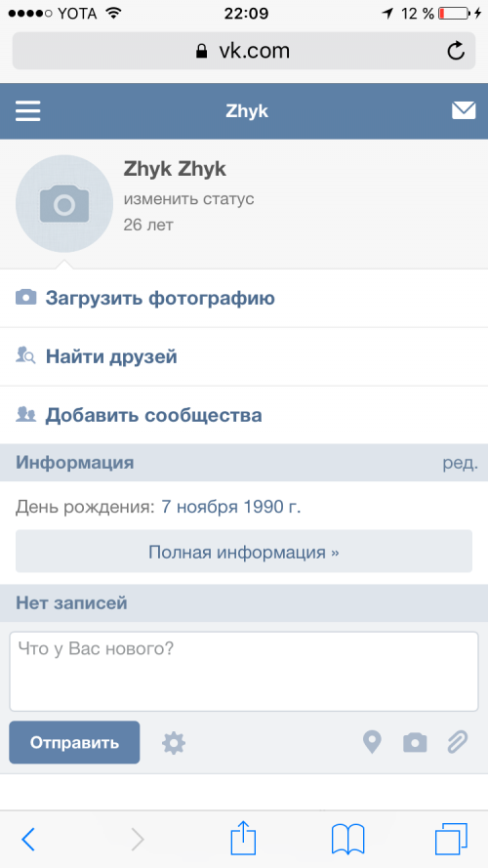
Task: Select Найти друзей
Action: pos(244,356)
